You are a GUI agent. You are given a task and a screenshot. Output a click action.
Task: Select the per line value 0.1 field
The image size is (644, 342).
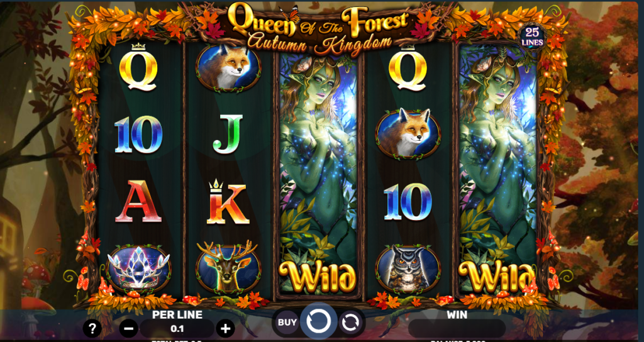(177, 329)
